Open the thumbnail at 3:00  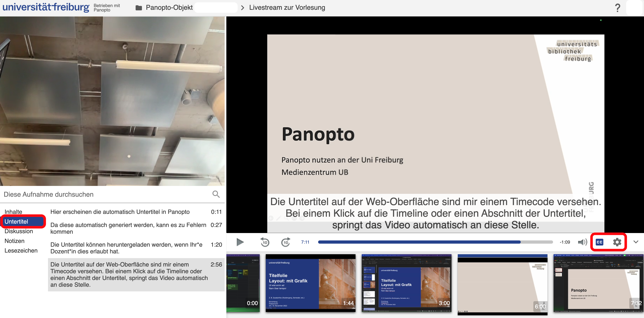pos(407,283)
